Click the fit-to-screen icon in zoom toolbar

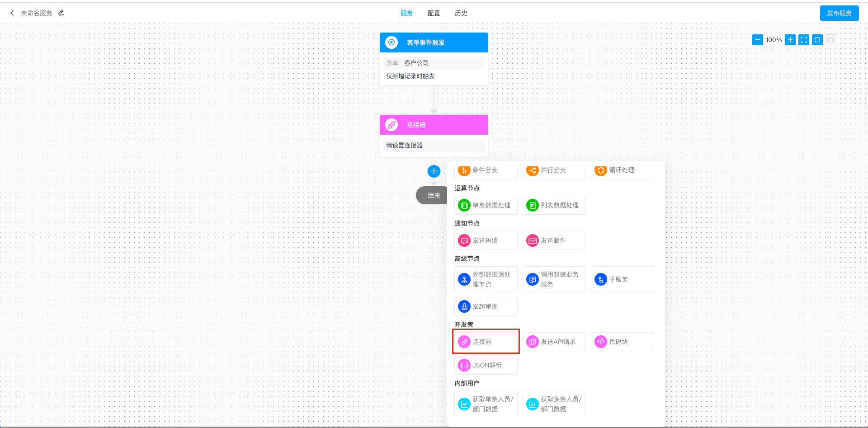[803, 40]
